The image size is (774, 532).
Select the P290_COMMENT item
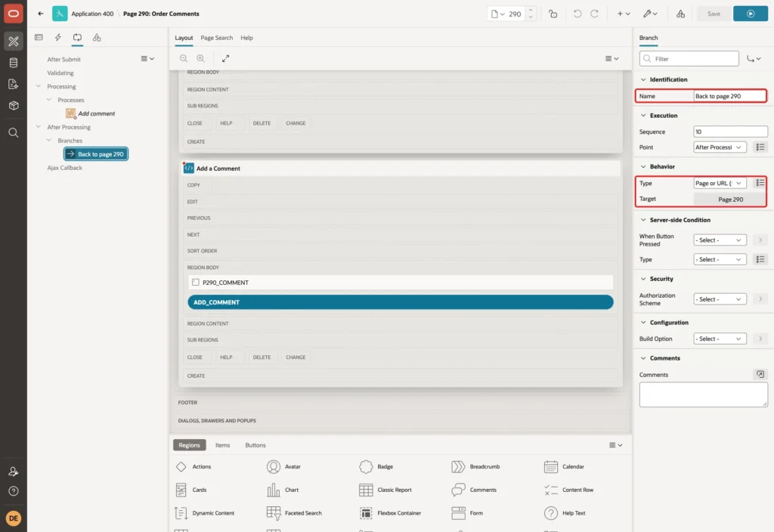[x=401, y=283]
